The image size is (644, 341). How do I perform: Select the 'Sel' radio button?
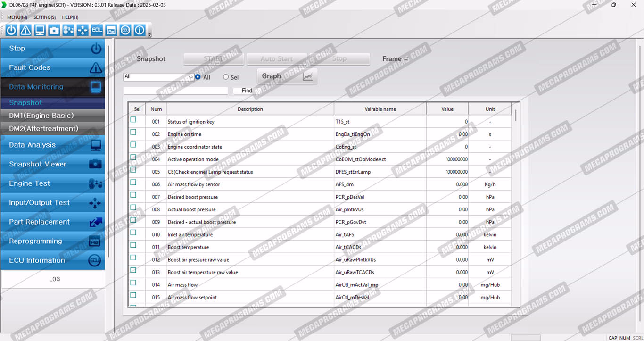pos(226,77)
